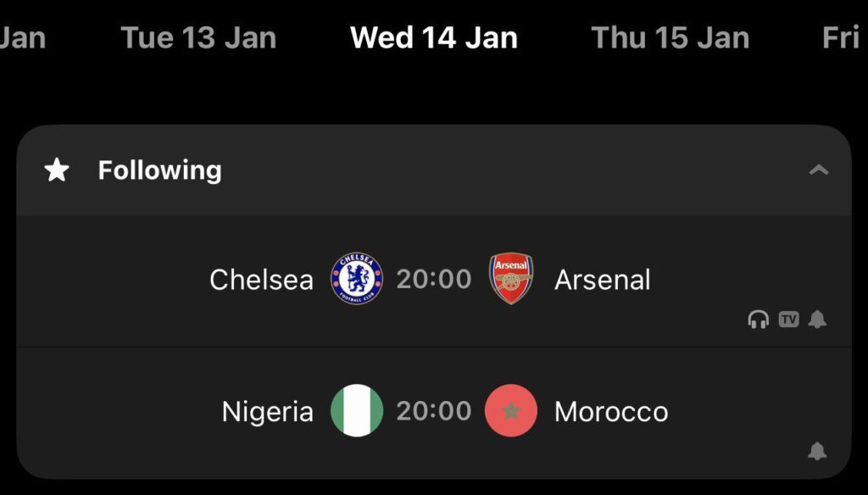Screen dimensions: 868x495
Task: Enable notifications for Nigeria vs Morocco
Action: tap(816, 451)
